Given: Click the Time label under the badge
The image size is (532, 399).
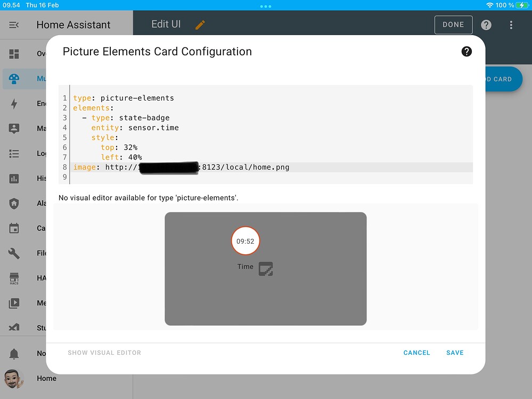Looking at the screenshot, I should tap(245, 267).
